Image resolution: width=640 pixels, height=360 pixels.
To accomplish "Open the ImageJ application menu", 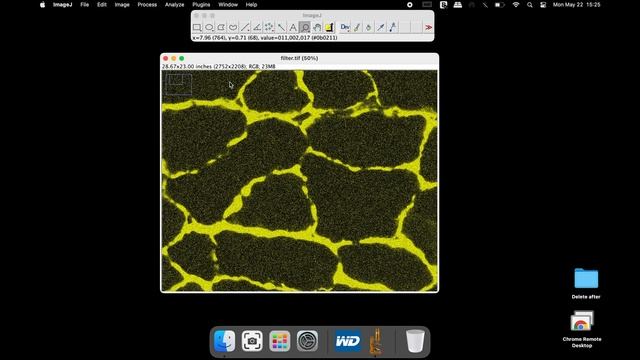I will pos(62,5).
